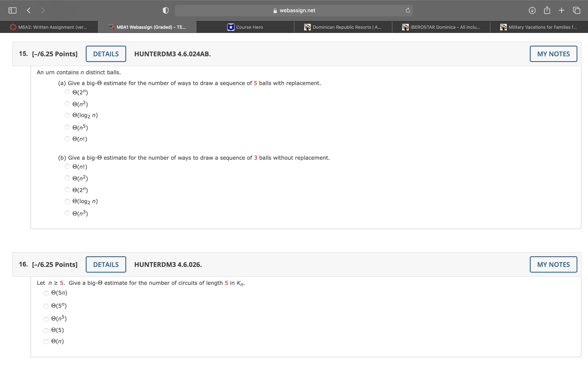
Task: Open Dominican Republic Resorts tab
Action: click(343, 27)
